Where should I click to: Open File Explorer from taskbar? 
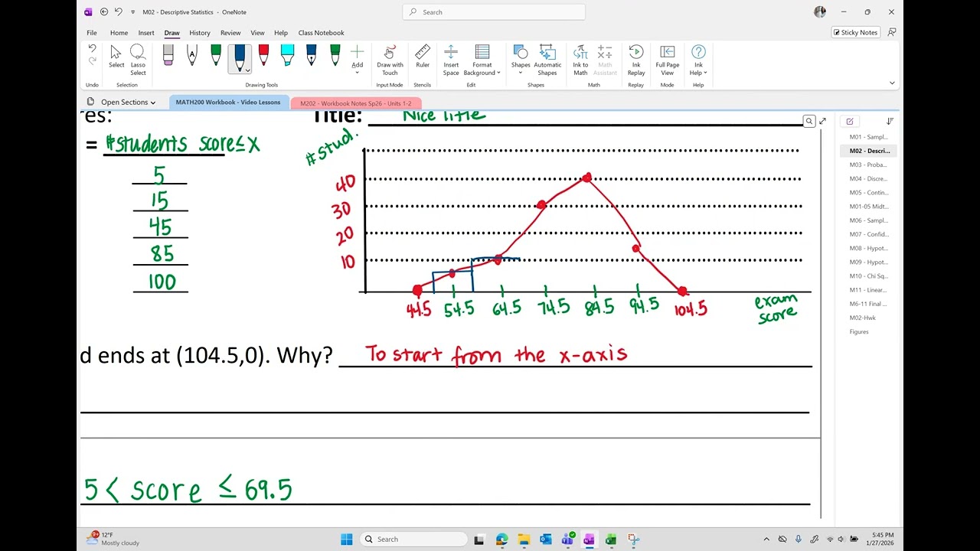click(524, 540)
